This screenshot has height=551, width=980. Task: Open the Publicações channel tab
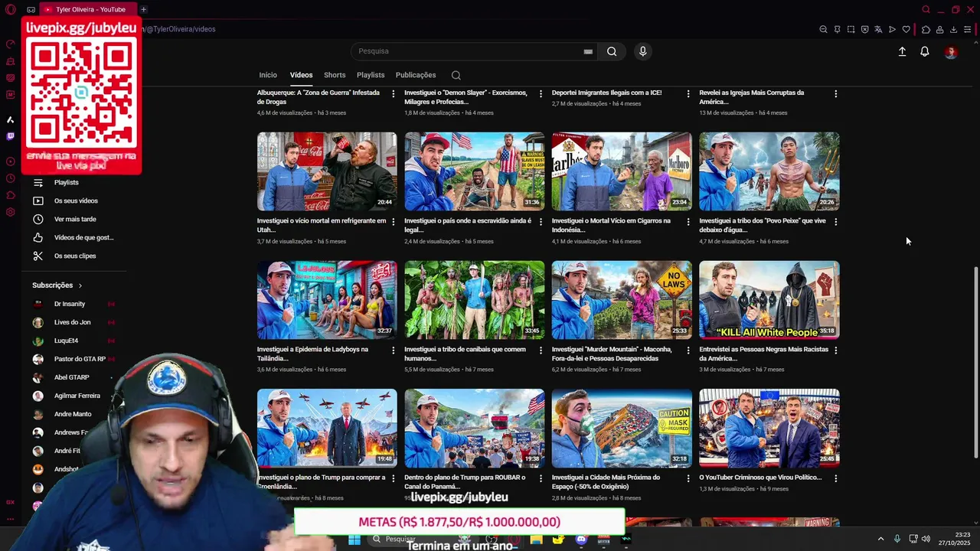(x=416, y=75)
